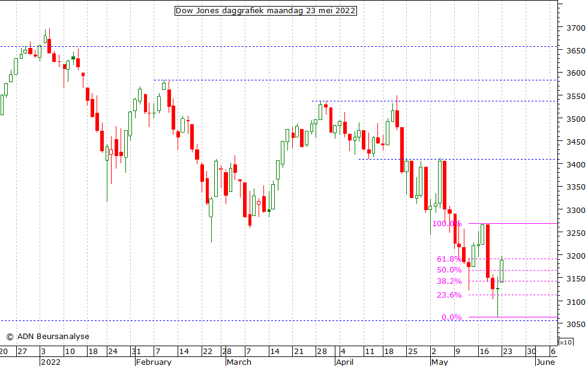Select the 23.6% Fibonacci label

tap(449, 295)
